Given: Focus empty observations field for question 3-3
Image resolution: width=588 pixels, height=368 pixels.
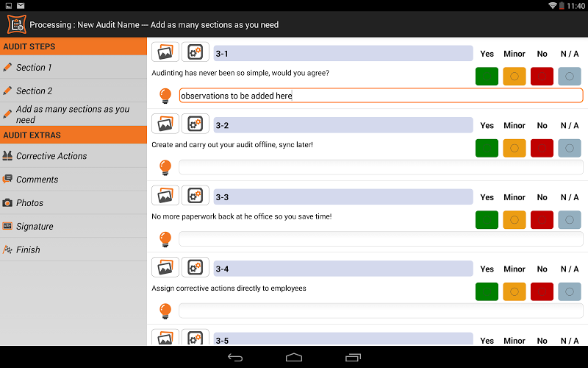Looking at the screenshot, I should point(381,238).
